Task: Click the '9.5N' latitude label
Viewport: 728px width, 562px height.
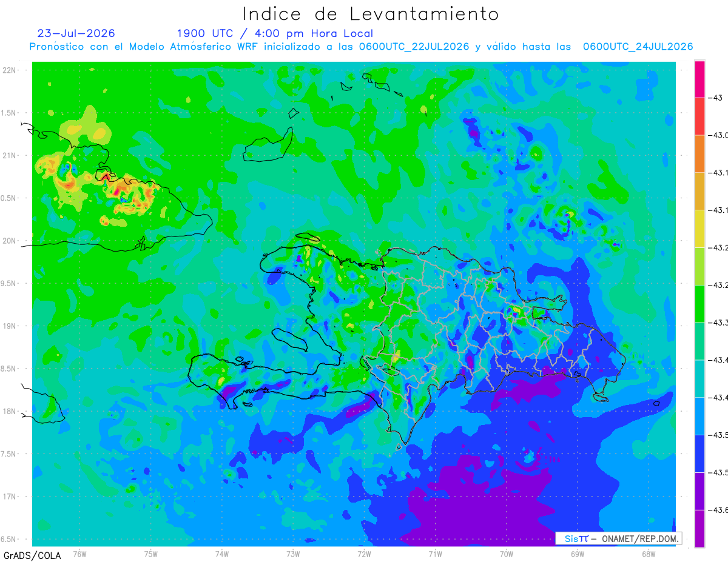Action: tap(9, 284)
